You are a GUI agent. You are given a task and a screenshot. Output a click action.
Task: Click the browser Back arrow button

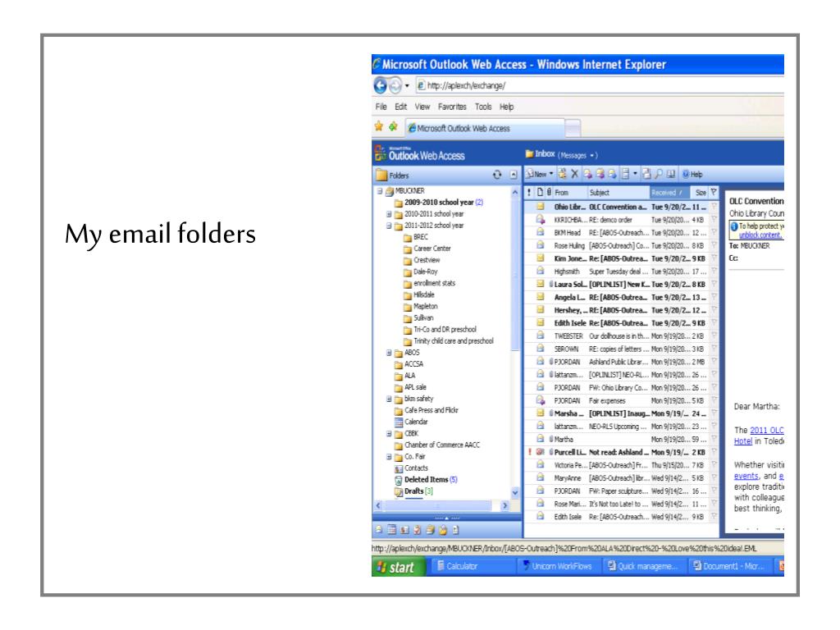(381, 85)
